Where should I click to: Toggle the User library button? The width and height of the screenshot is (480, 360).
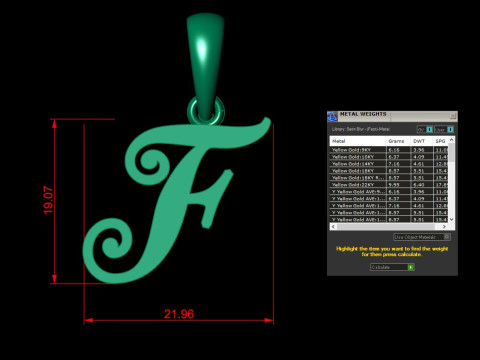coord(444,129)
